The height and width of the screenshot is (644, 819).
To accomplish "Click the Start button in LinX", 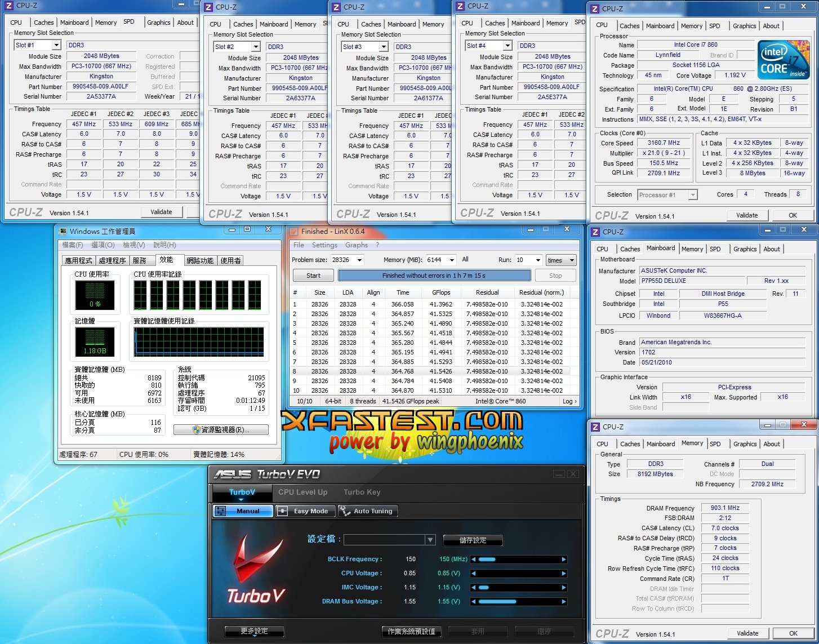I will point(313,276).
